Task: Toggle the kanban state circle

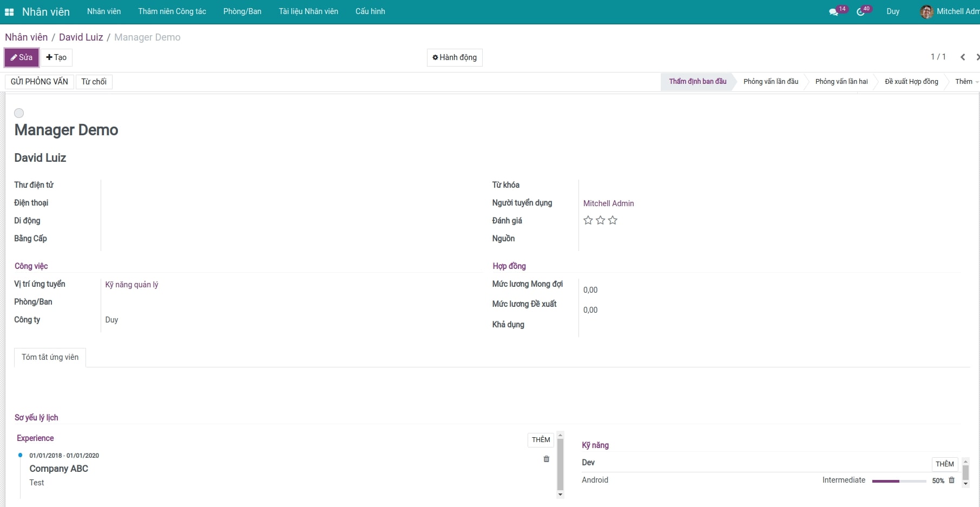Action: [19, 113]
